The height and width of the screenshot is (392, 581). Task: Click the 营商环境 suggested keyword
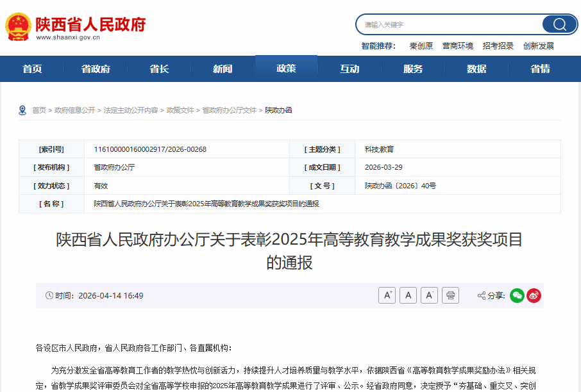click(x=457, y=46)
